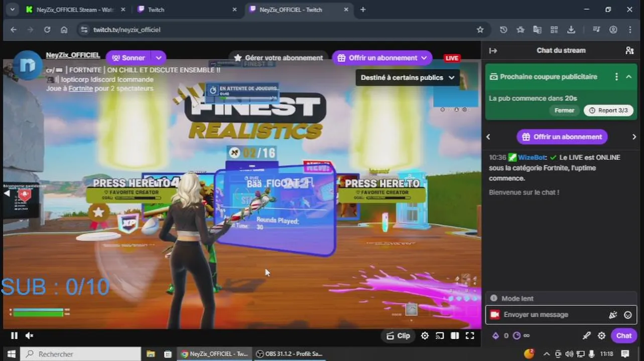Image resolution: width=644 pixels, height=361 pixels.
Task: Open the translate page icon in the toolbar
Action: 537,30
